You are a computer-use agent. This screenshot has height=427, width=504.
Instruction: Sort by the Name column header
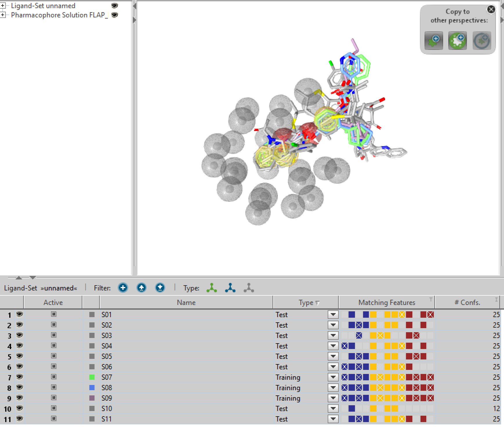pos(186,303)
